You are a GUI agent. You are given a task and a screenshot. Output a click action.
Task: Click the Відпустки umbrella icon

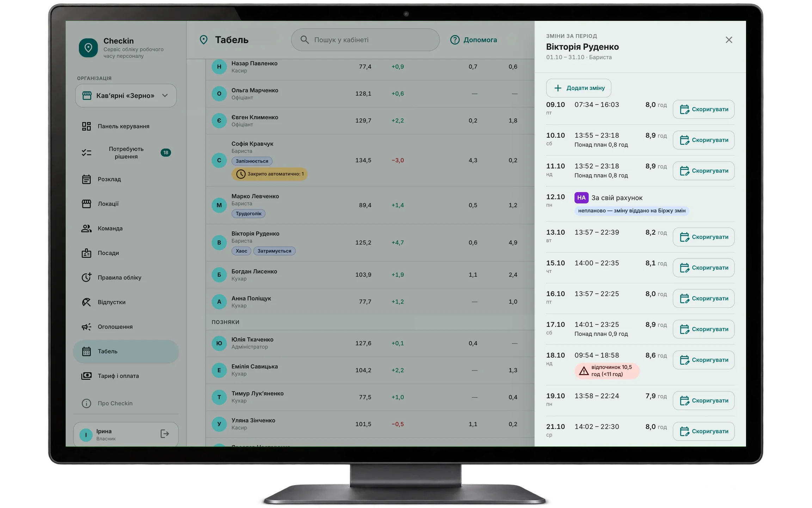86,302
